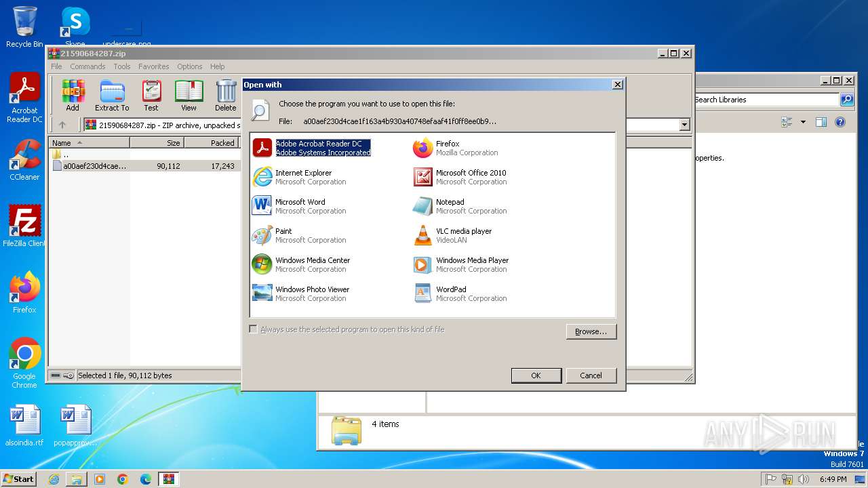Click WinRAR taskbar button

pos(169,479)
